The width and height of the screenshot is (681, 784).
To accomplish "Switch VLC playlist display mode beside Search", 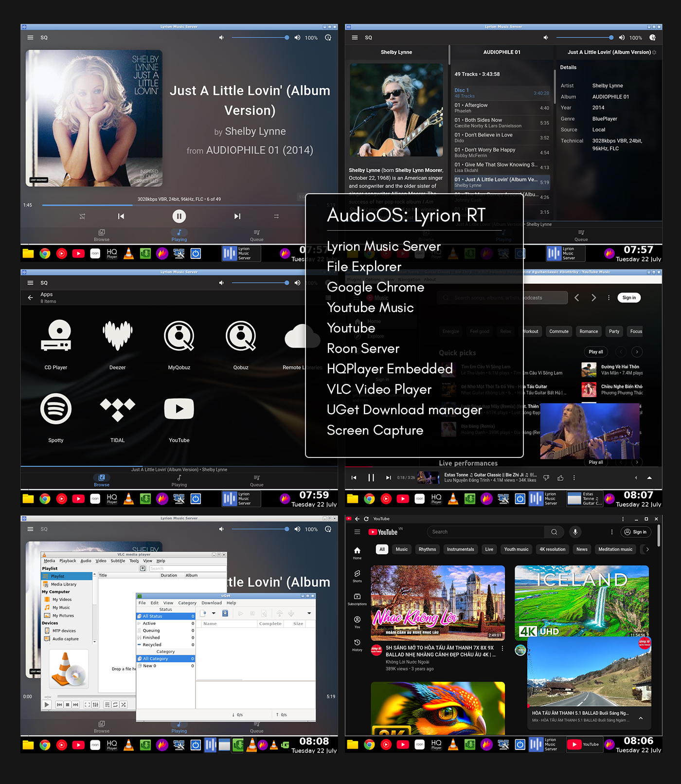I will point(143,568).
